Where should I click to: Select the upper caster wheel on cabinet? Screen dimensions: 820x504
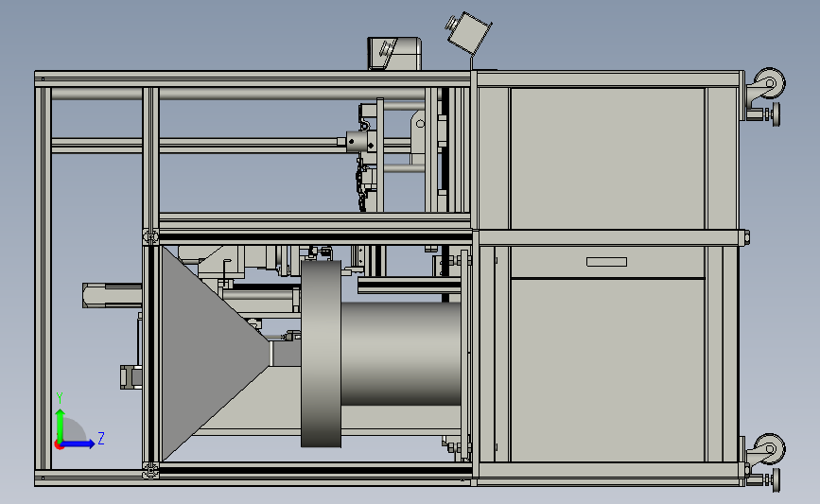click(770, 82)
